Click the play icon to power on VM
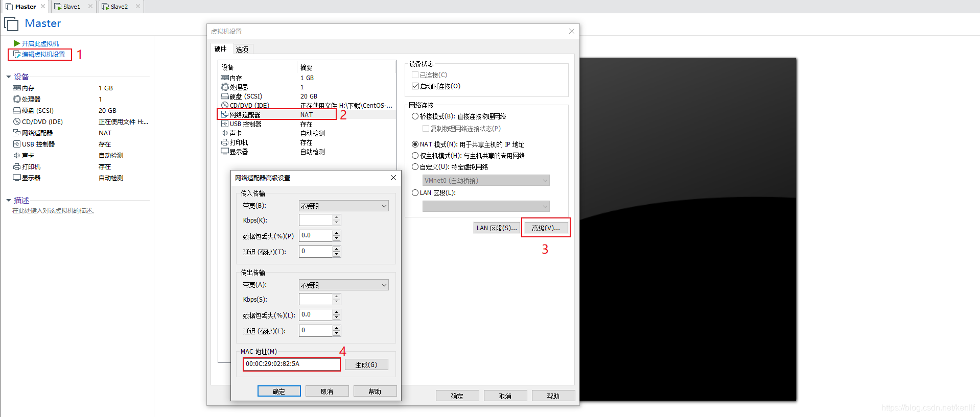 [17, 43]
